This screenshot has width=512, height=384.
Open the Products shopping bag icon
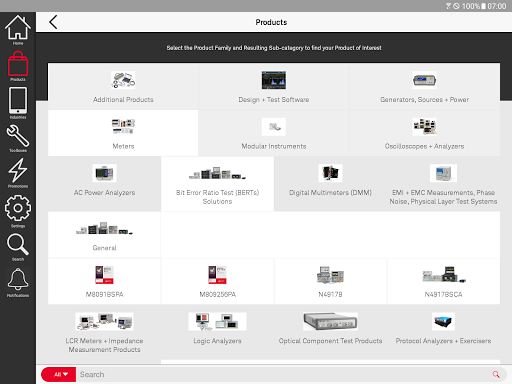(18, 66)
